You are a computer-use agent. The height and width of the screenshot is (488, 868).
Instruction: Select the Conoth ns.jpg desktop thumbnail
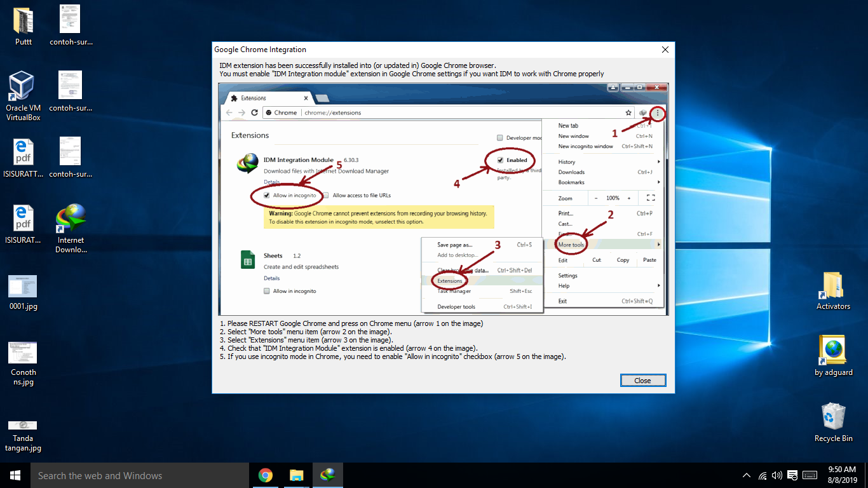[x=24, y=364]
